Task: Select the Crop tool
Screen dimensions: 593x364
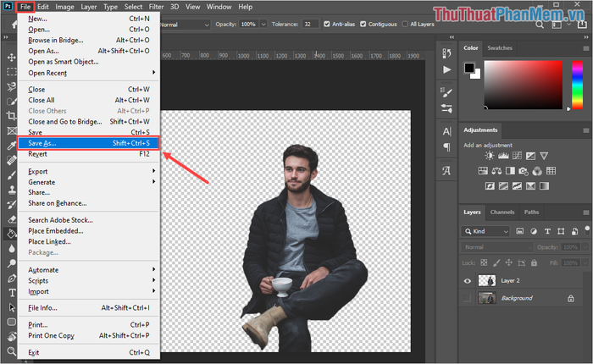Action: coord(11,116)
